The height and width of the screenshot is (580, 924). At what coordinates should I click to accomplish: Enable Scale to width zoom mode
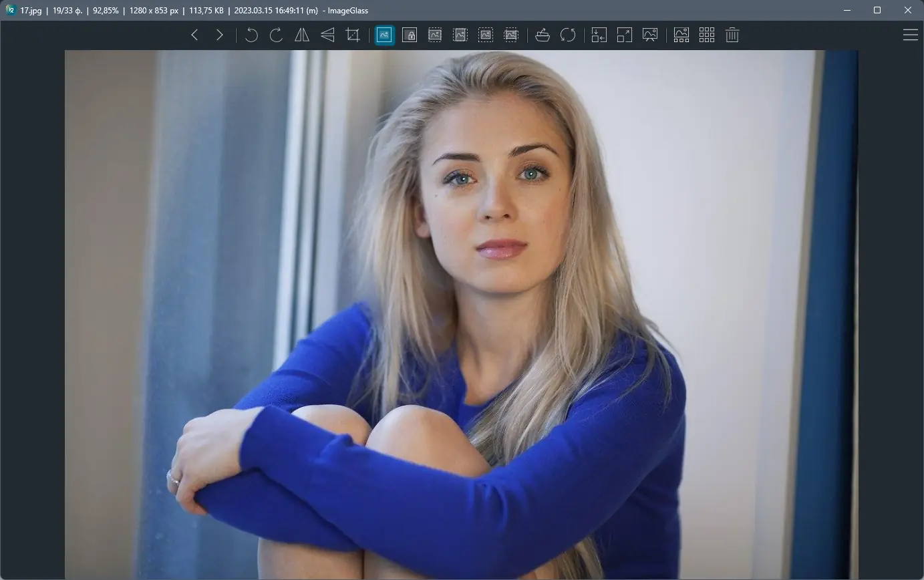click(x=435, y=35)
